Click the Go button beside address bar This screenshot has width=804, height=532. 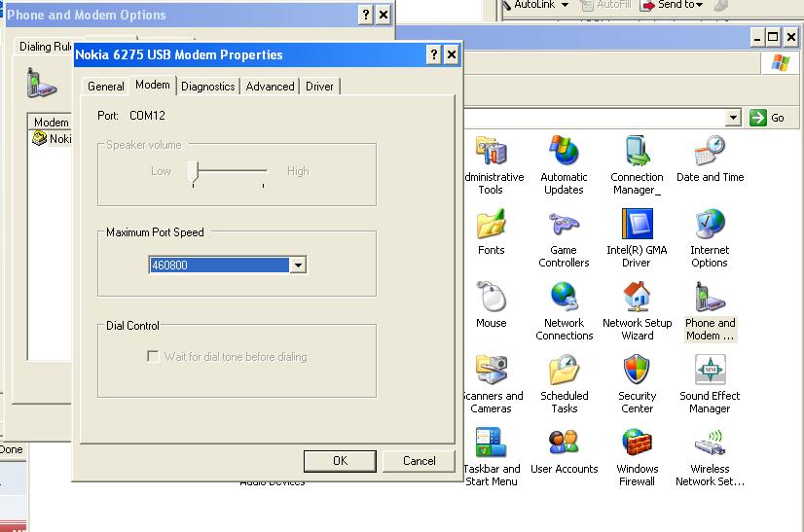tap(768, 118)
